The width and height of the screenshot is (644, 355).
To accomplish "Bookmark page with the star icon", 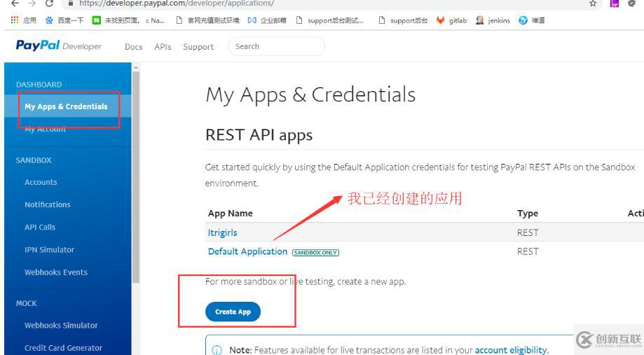I will click(593, 4).
